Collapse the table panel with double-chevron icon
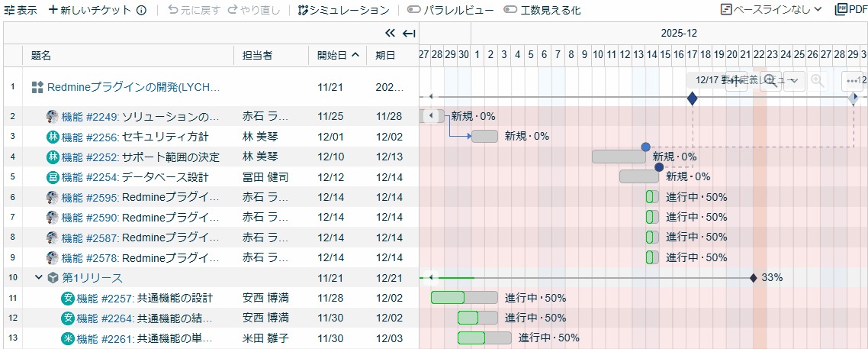868x349 pixels. coord(391,34)
